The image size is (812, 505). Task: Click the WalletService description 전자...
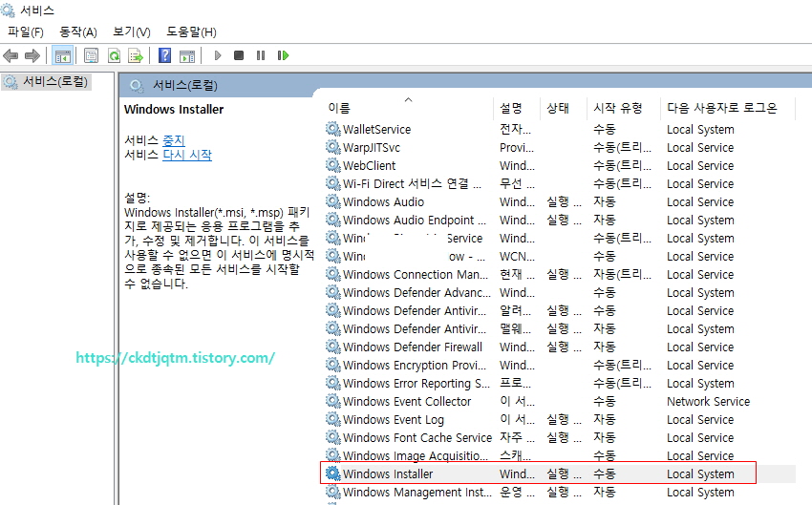point(515,129)
